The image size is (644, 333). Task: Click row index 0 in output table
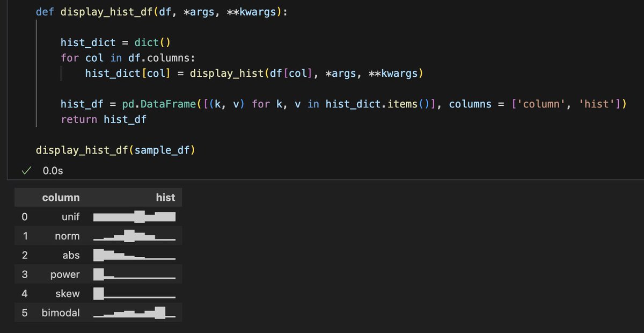point(24,217)
